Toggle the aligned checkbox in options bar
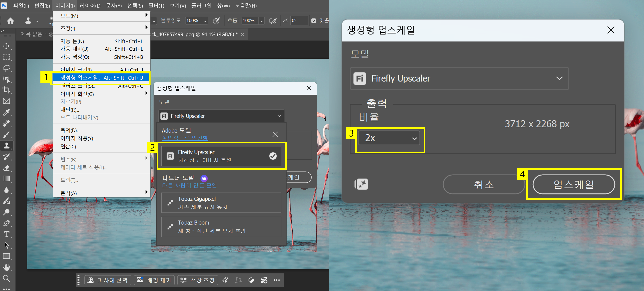Screen dimensions: 644x291 pos(314,21)
